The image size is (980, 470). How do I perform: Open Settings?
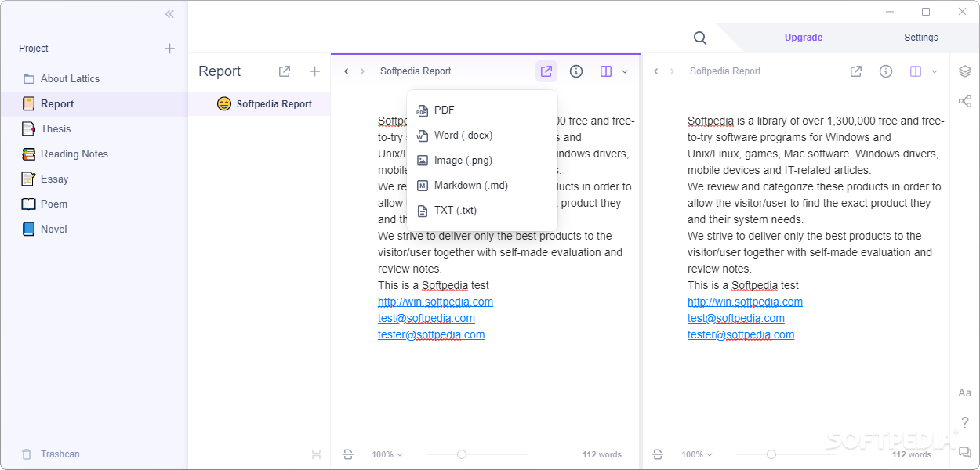(921, 38)
